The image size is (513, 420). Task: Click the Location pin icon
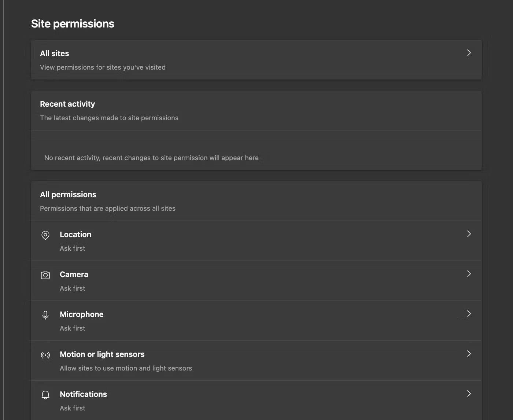pos(45,235)
